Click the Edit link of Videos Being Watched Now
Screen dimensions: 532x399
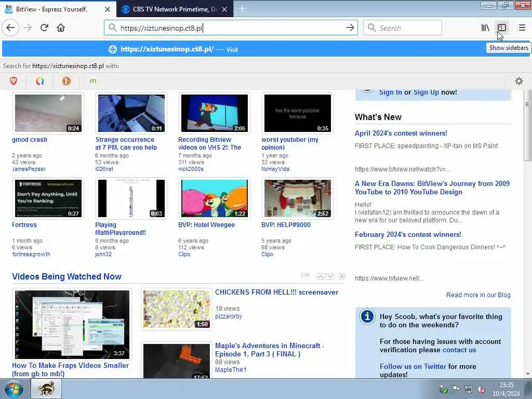[305, 275]
